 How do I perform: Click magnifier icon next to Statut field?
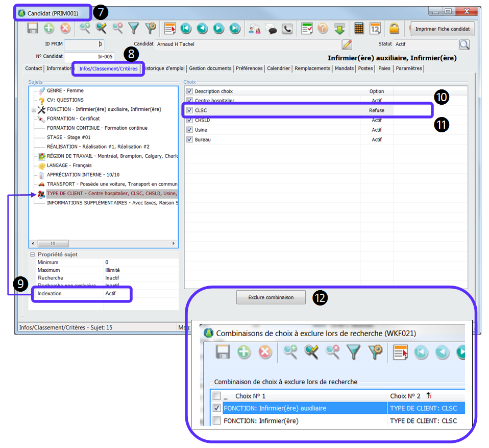pyautogui.click(x=463, y=45)
